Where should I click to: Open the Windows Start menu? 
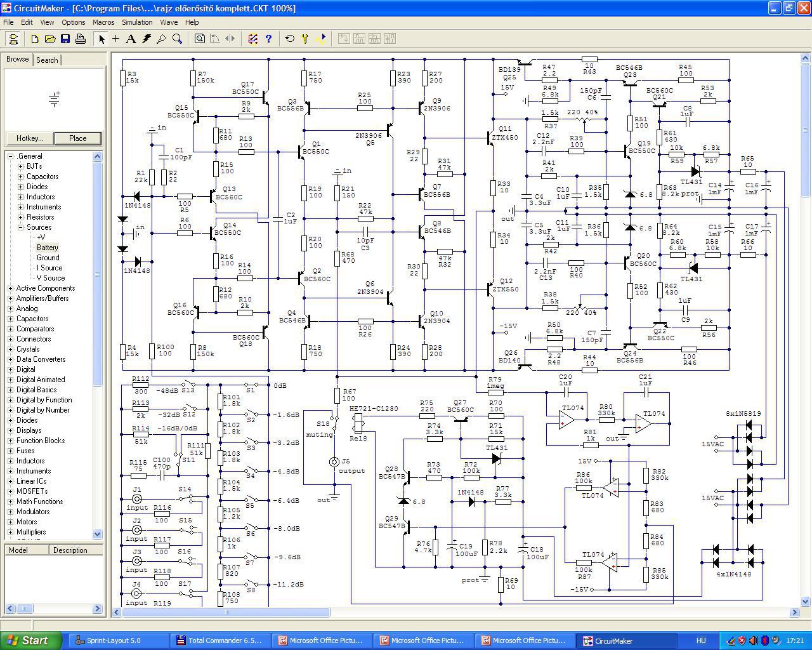(x=31, y=640)
